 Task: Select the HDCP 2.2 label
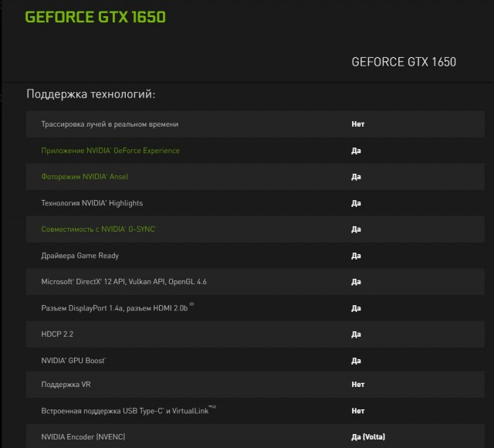click(x=57, y=334)
